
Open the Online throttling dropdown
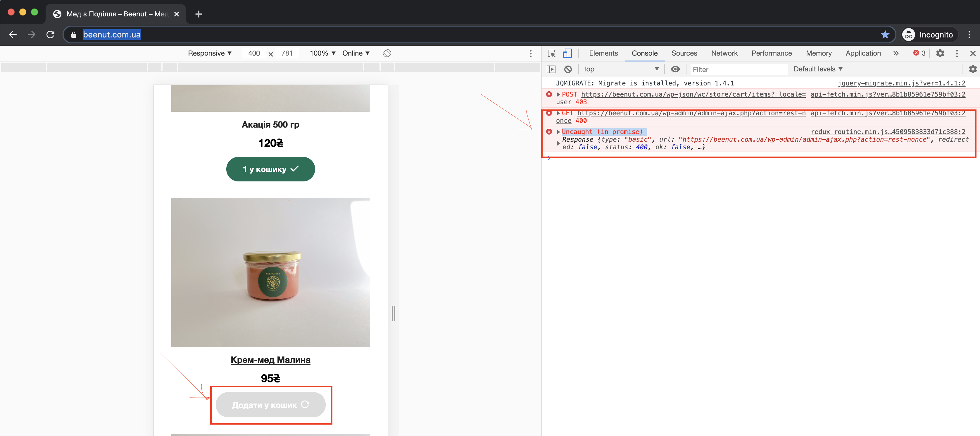point(356,53)
